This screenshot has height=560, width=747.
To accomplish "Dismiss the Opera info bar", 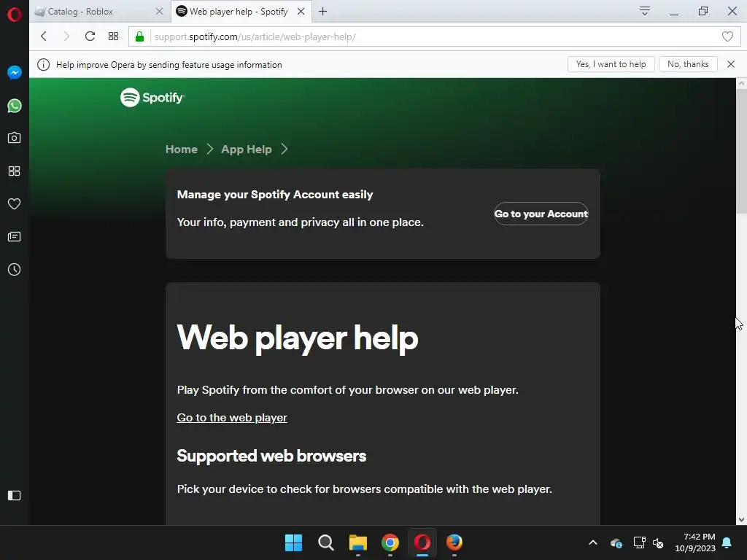I will click(731, 64).
